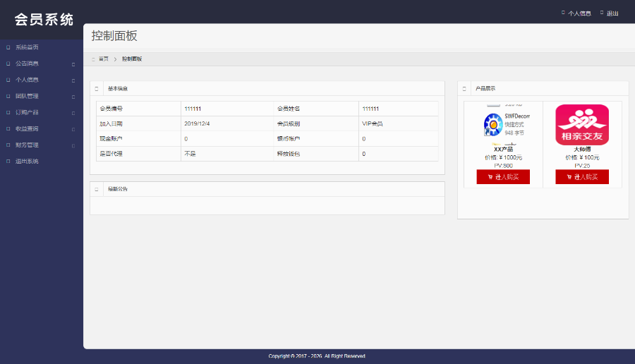
Task: Click the 会员姓名 table label
Action: pos(289,109)
